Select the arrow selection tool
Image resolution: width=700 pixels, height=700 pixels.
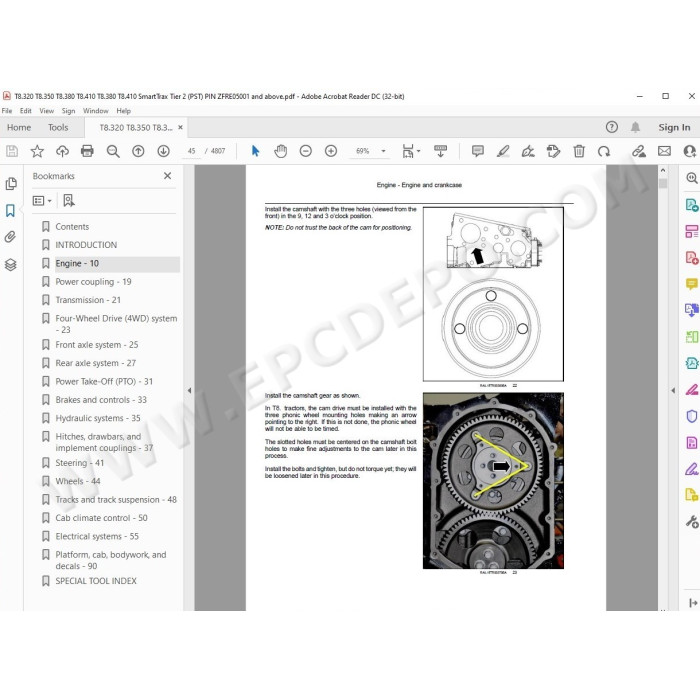[x=255, y=151]
